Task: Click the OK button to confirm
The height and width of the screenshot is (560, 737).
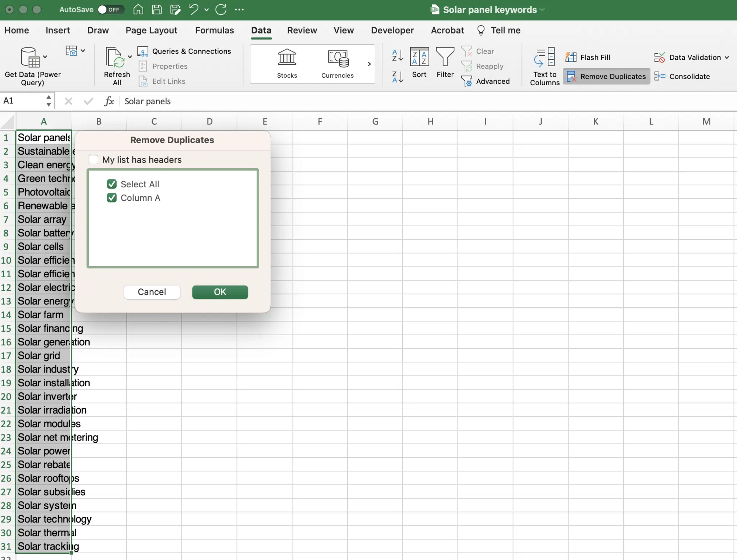Action: (220, 292)
